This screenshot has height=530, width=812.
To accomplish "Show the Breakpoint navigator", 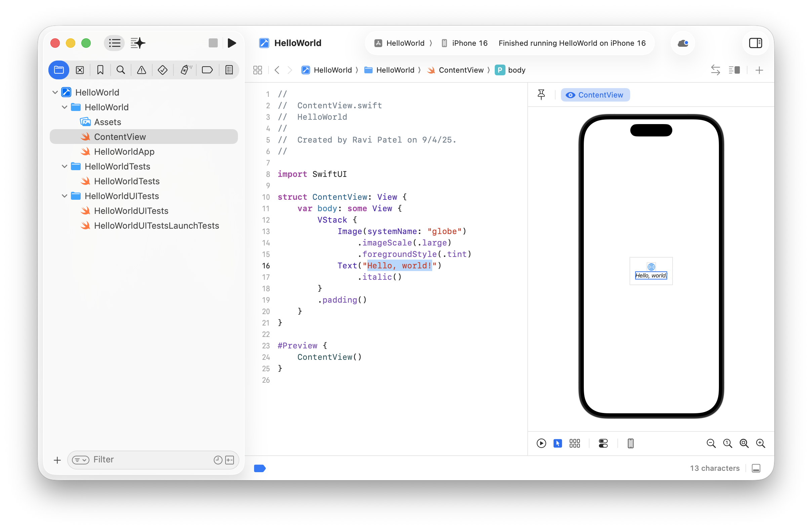I will click(x=207, y=70).
